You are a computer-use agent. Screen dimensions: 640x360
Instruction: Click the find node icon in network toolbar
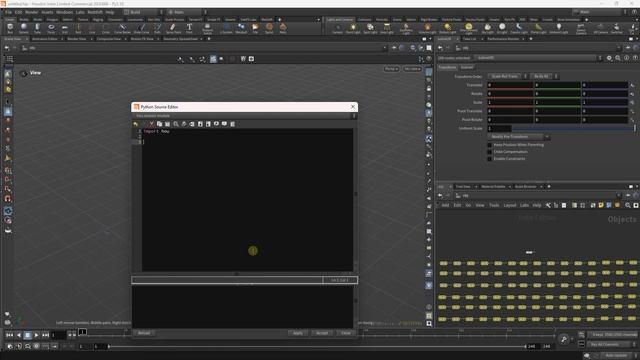627,205
